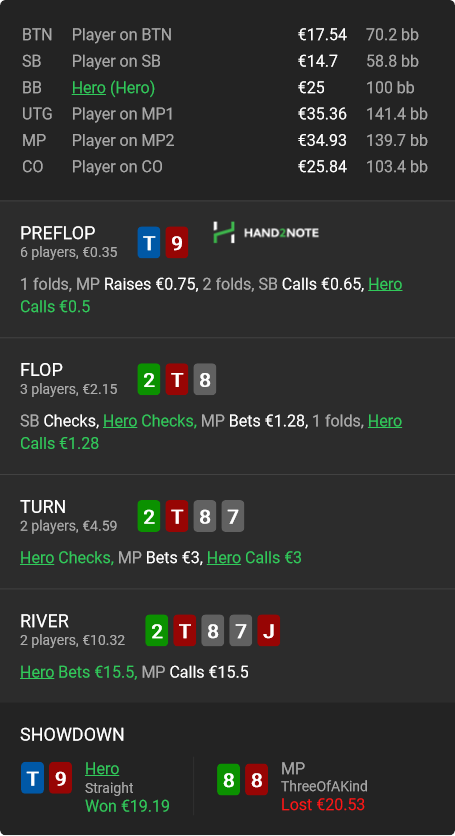Click Hero link before Bets €15.5
The image size is (455, 836).
pos(37,672)
